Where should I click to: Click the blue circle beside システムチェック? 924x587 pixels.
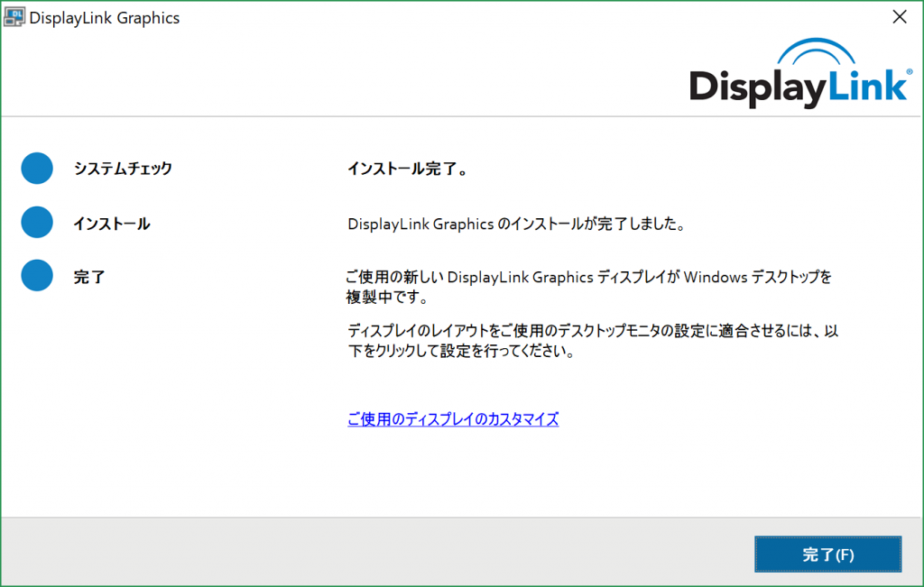click(37, 169)
